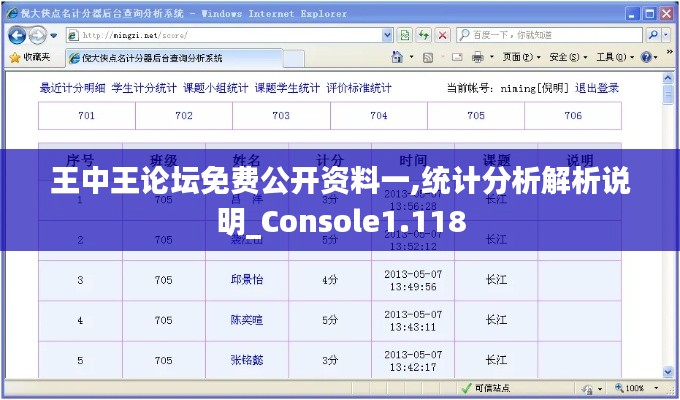This screenshot has width=680, height=400.
Task: Click the Read Mail envelope icon
Action: click(457, 57)
